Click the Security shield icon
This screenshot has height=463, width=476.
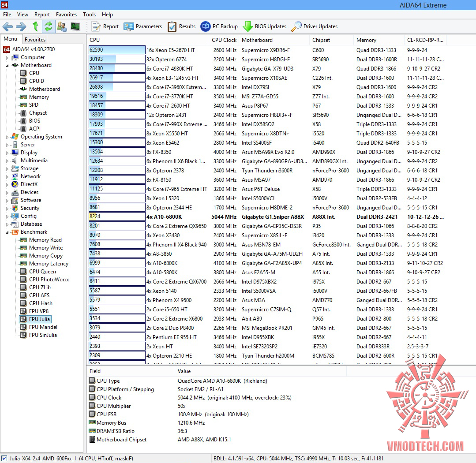pos(15,208)
